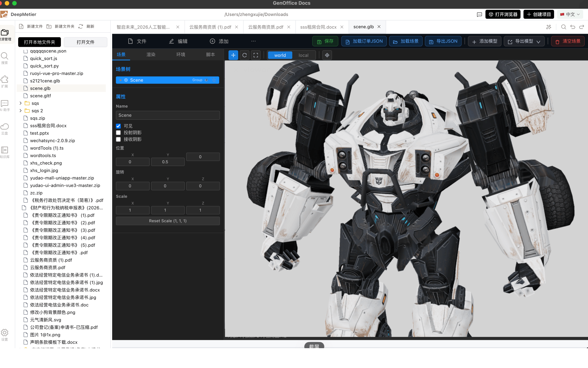
Task: Switch to the 渲染 tab
Action: (151, 55)
